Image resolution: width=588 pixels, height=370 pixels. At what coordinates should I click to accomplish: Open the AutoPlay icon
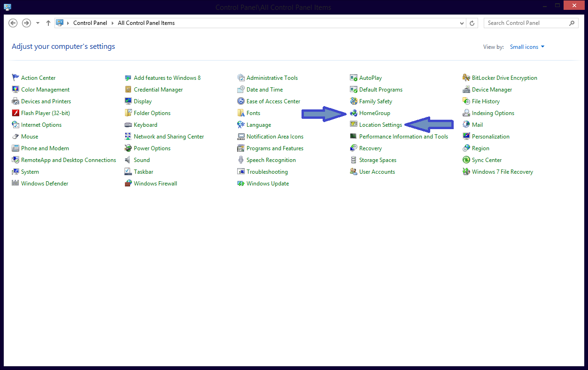pyautogui.click(x=354, y=78)
